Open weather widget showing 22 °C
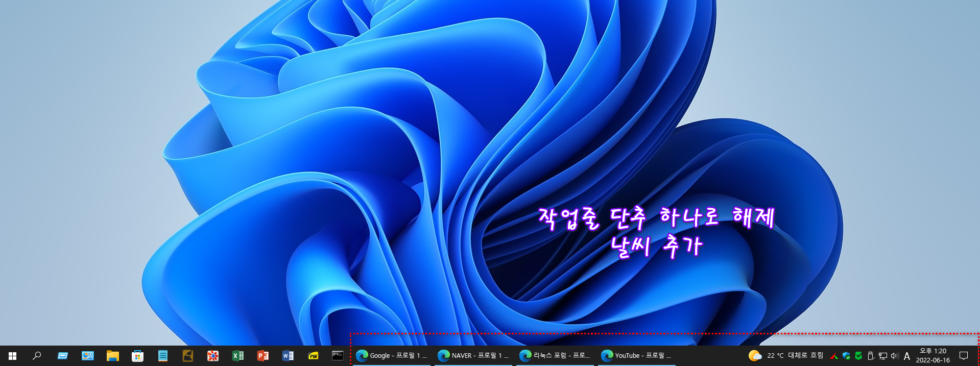 click(x=785, y=356)
